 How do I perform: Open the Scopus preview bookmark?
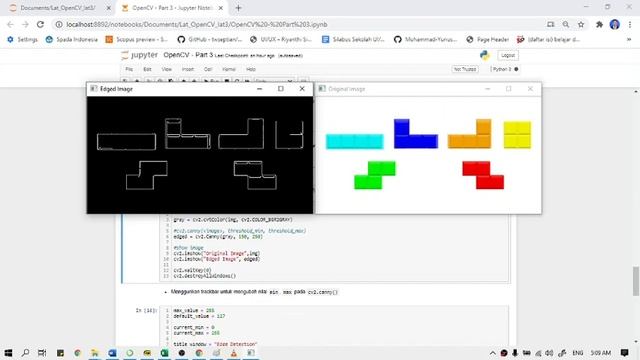[137, 40]
